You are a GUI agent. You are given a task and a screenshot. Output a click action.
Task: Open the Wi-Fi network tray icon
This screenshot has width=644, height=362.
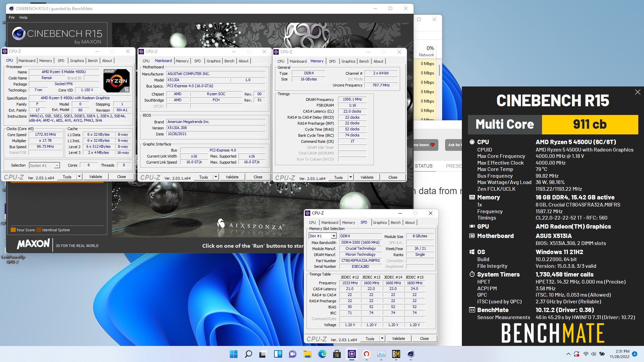coord(586,354)
